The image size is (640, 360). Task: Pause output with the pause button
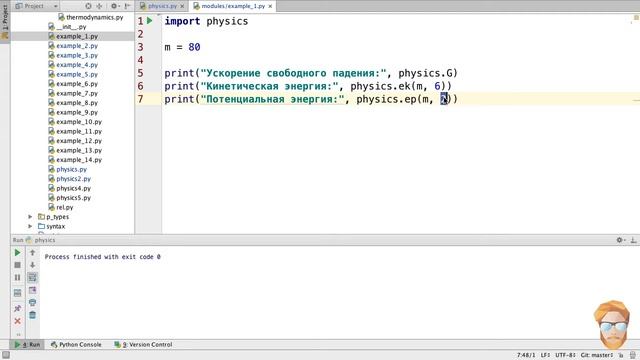click(x=17, y=278)
